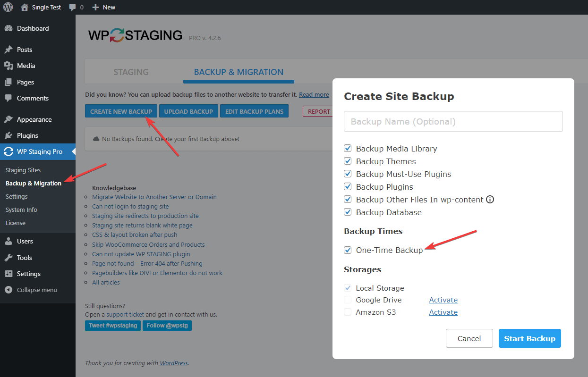Activate Amazon S3 storage link

coord(443,312)
